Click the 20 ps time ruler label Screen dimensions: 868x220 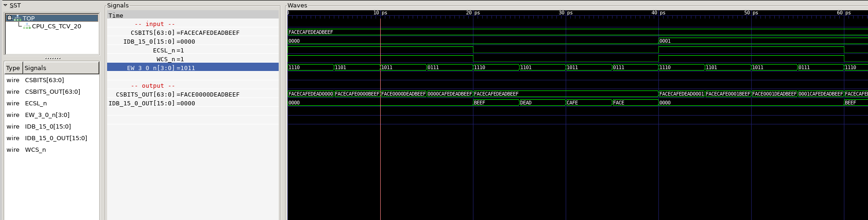pos(473,13)
